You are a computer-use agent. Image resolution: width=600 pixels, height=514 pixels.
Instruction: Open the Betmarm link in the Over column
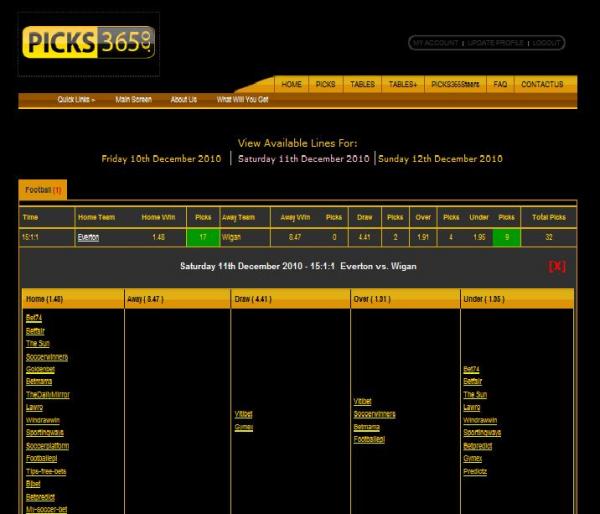coord(366,426)
